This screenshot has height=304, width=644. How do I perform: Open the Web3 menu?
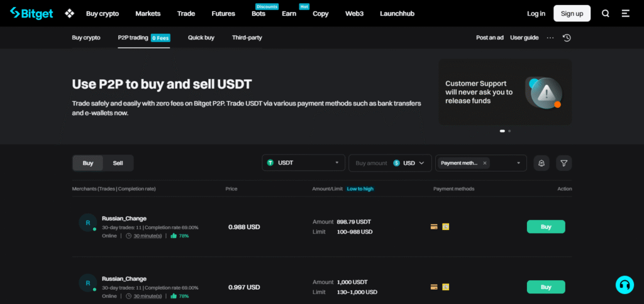click(x=354, y=14)
